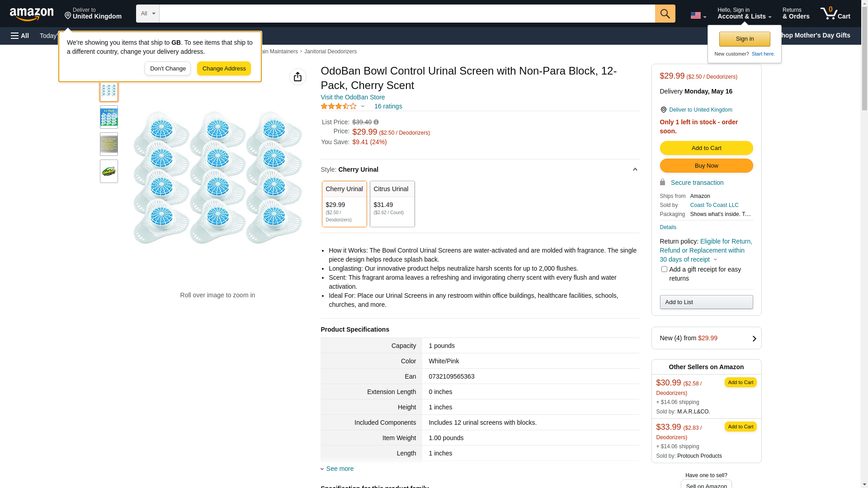Select the Cherry Urinal style option
The image size is (868, 488).
(344, 204)
